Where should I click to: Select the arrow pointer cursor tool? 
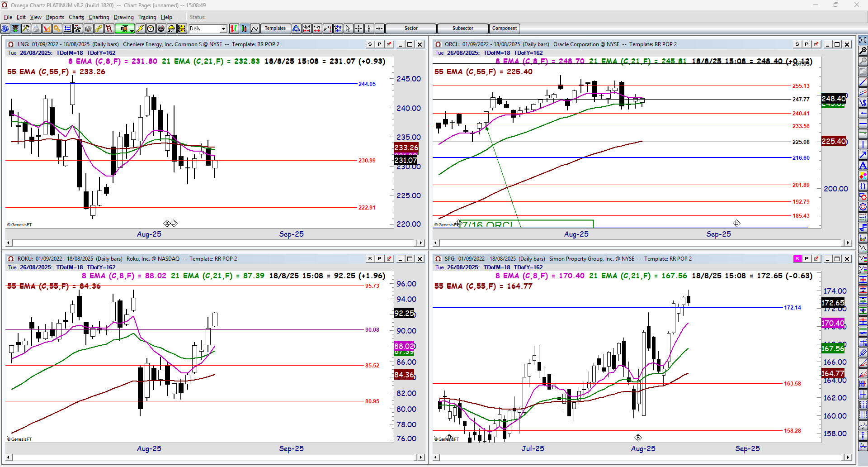click(x=348, y=29)
